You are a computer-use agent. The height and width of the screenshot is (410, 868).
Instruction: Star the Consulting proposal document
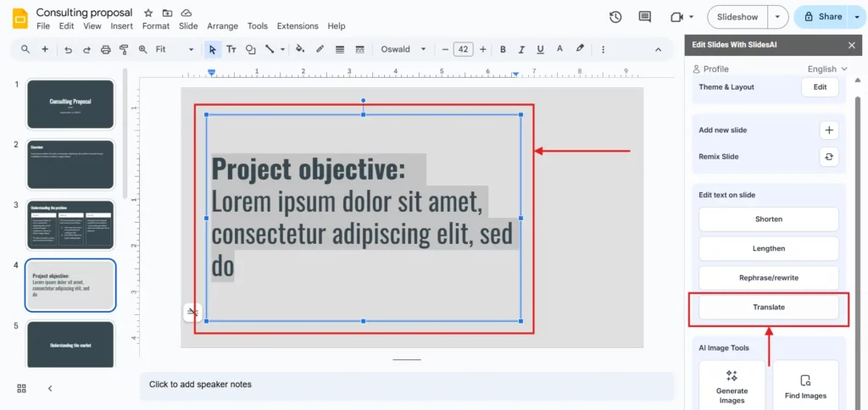[148, 14]
